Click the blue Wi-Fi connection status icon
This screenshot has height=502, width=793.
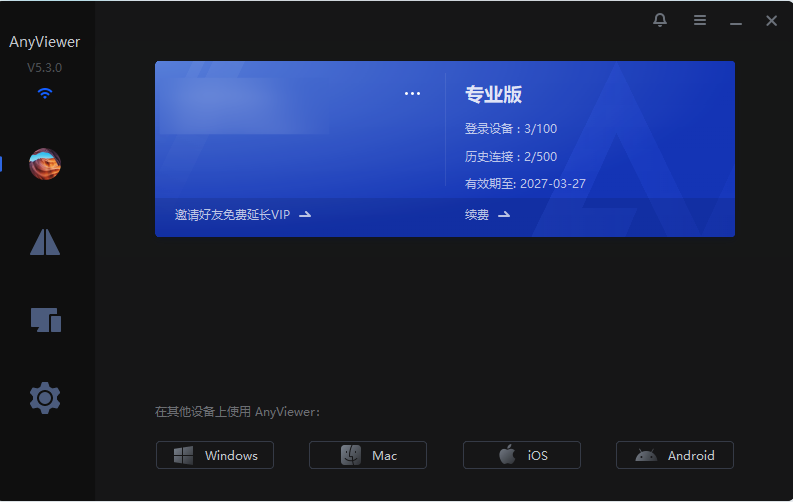point(45,94)
